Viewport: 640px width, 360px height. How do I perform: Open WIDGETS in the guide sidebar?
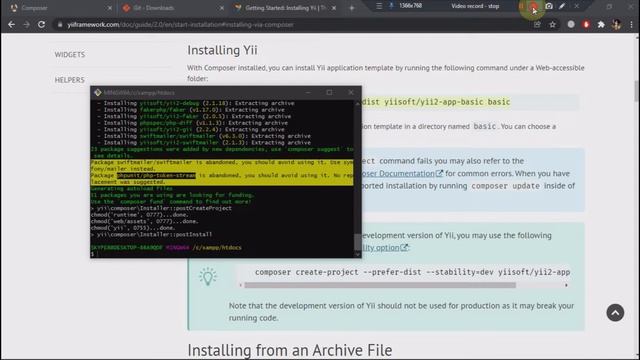70,54
